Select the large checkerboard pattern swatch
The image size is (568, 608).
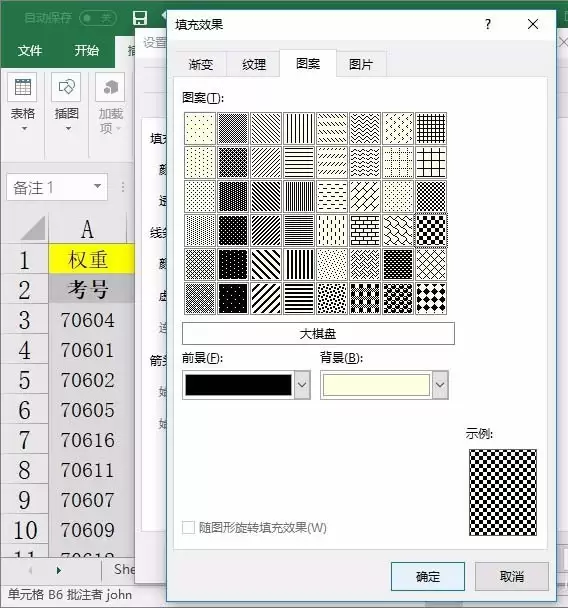point(431,231)
